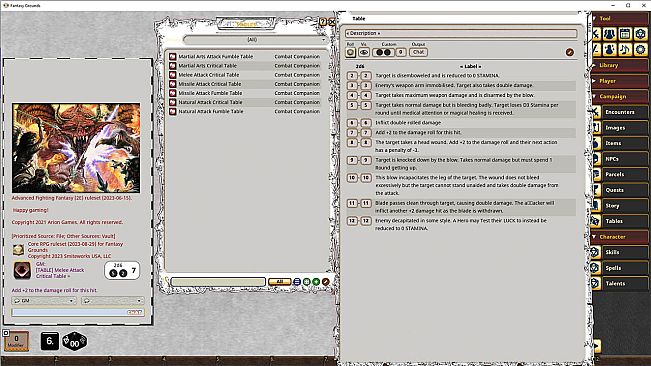Toggle the custom dice field in Table window

pyautogui.click(x=383, y=52)
